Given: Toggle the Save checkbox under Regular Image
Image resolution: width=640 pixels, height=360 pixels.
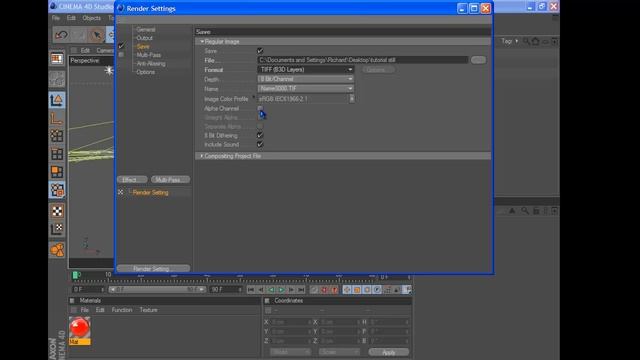Looking at the screenshot, I should click(260, 51).
